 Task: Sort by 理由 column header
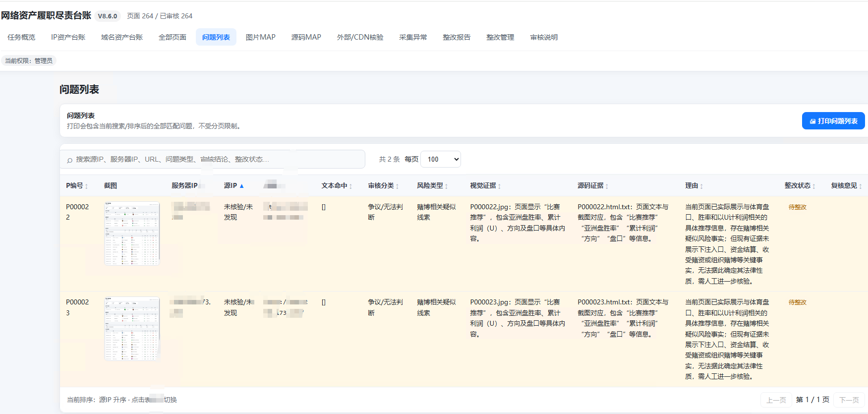(x=694, y=185)
